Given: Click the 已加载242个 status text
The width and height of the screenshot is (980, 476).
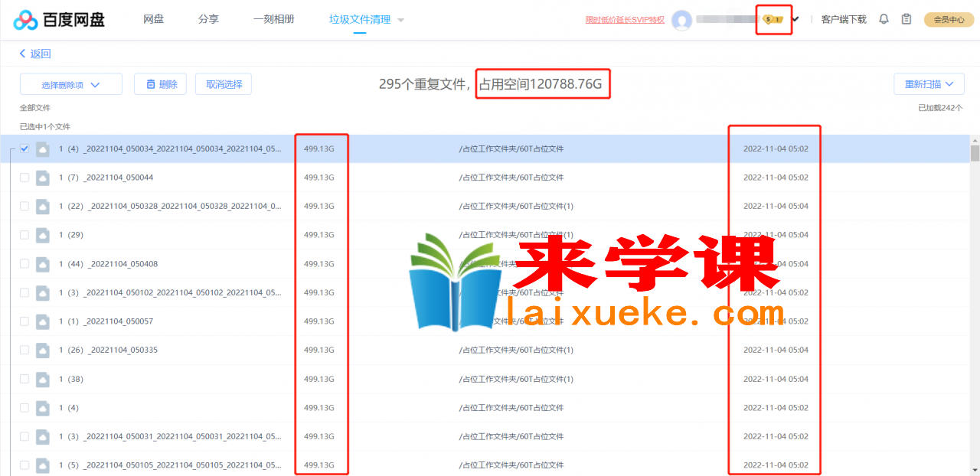Looking at the screenshot, I should (940, 109).
